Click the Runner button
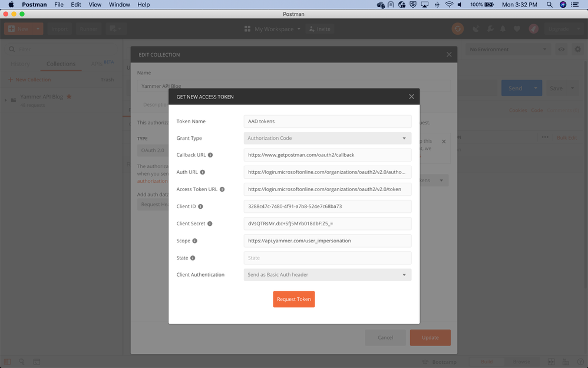 pyautogui.click(x=88, y=29)
